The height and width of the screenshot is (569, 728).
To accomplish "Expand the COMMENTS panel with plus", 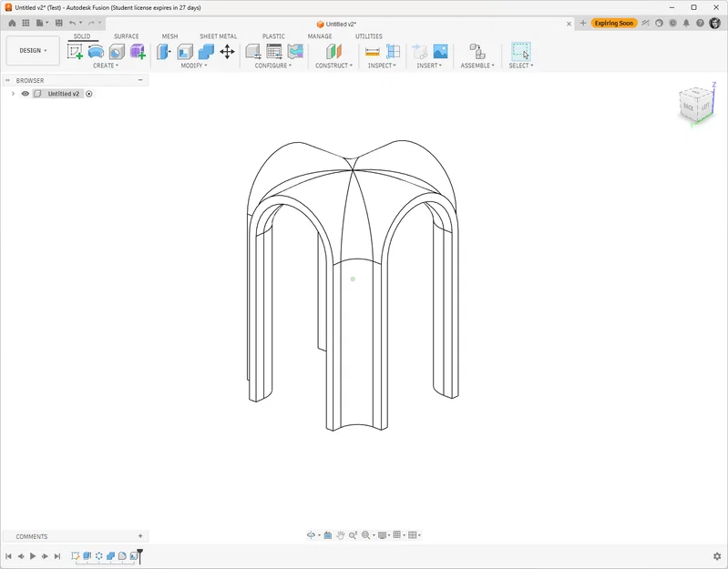I will pyautogui.click(x=140, y=536).
